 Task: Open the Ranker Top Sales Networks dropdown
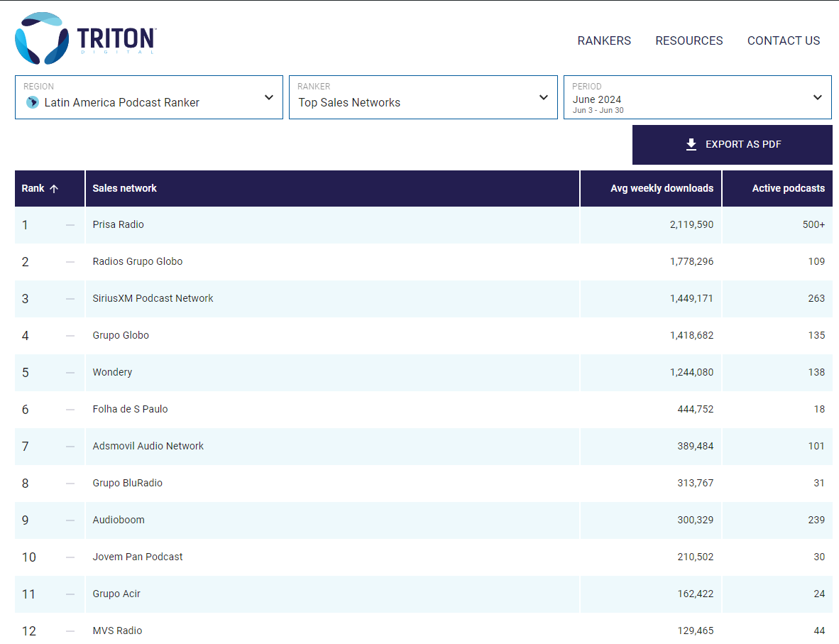[423, 97]
